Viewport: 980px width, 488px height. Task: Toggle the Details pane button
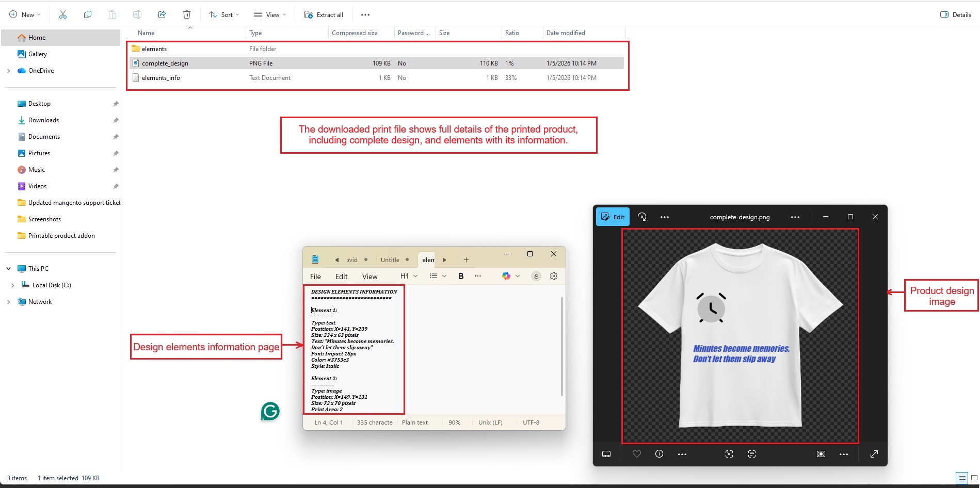pos(956,14)
